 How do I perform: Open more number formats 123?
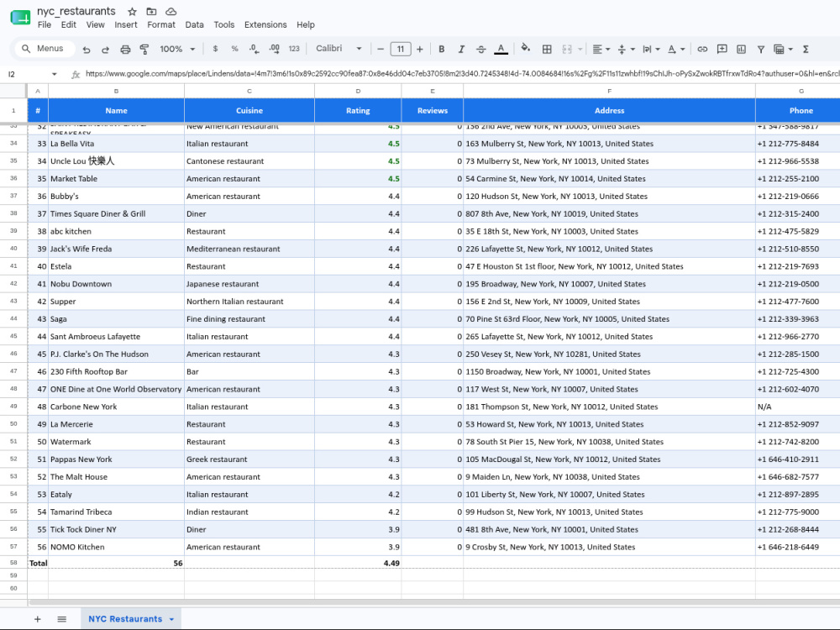294,49
